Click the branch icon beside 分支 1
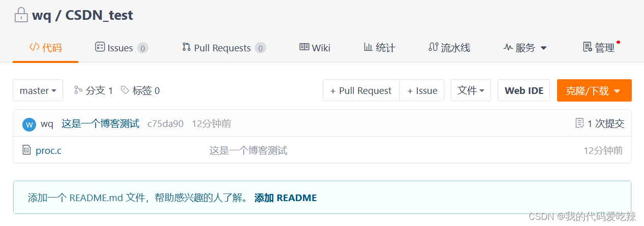644x226 pixels. (78, 90)
